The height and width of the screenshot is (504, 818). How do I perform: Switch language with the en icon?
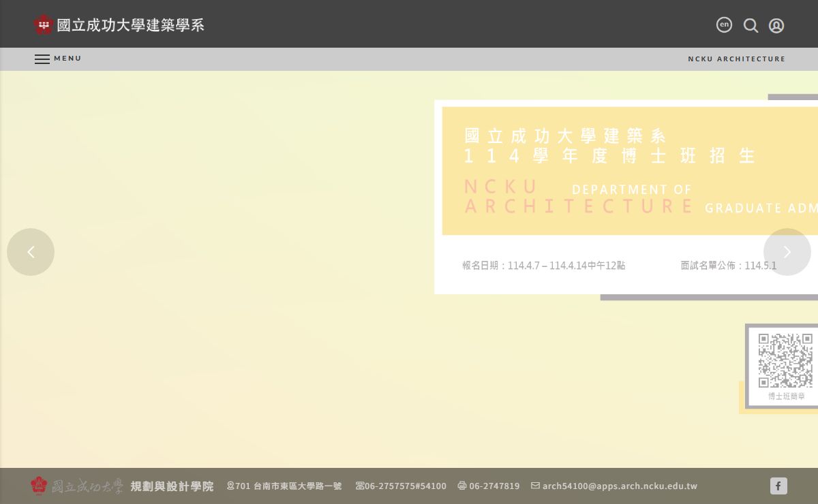(724, 25)
